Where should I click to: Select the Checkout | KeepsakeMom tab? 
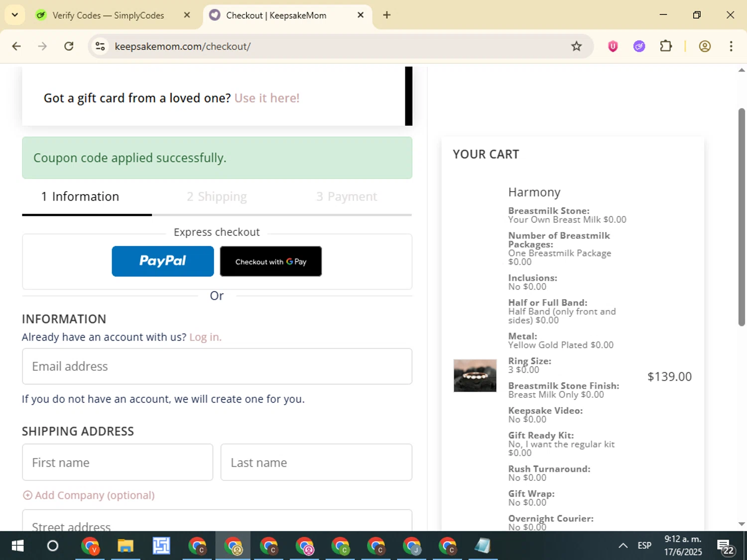click(276, 15)
